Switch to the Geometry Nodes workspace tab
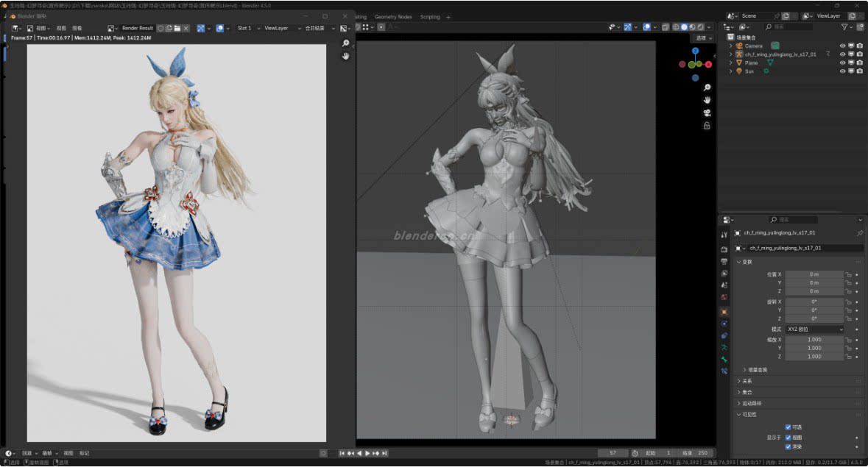This screenshot has width=868, height=467. 393,17
